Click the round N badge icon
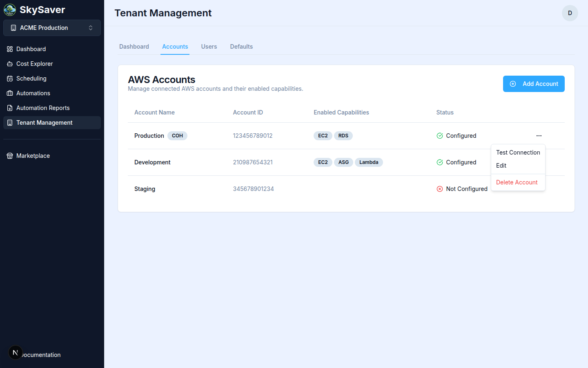Screen dimensions: 588x368 [x=16, y=352]
